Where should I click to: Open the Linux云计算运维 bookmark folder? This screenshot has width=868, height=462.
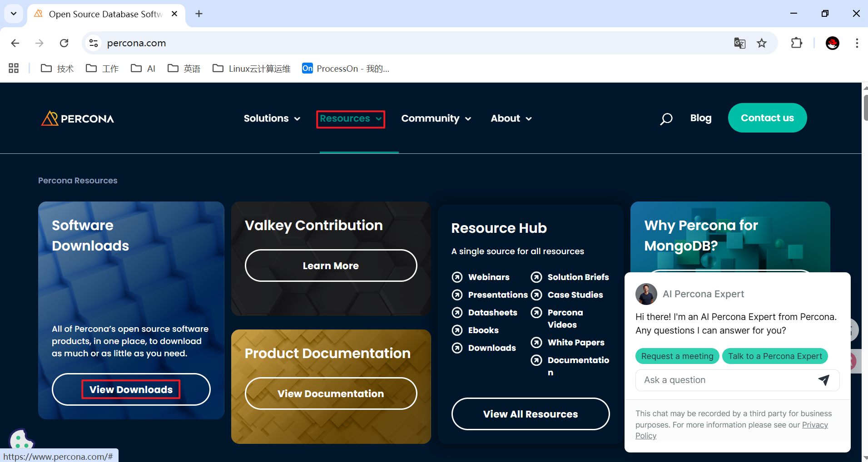pos(252,69)
